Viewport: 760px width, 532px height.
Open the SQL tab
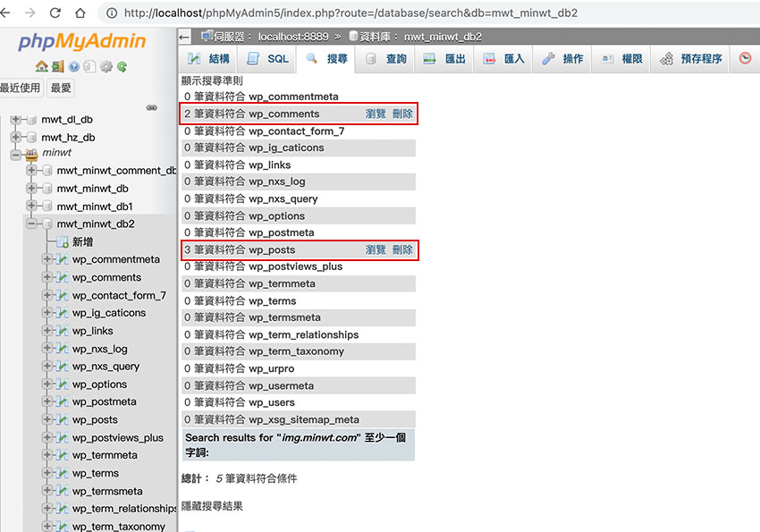click(x=267, y=59)
